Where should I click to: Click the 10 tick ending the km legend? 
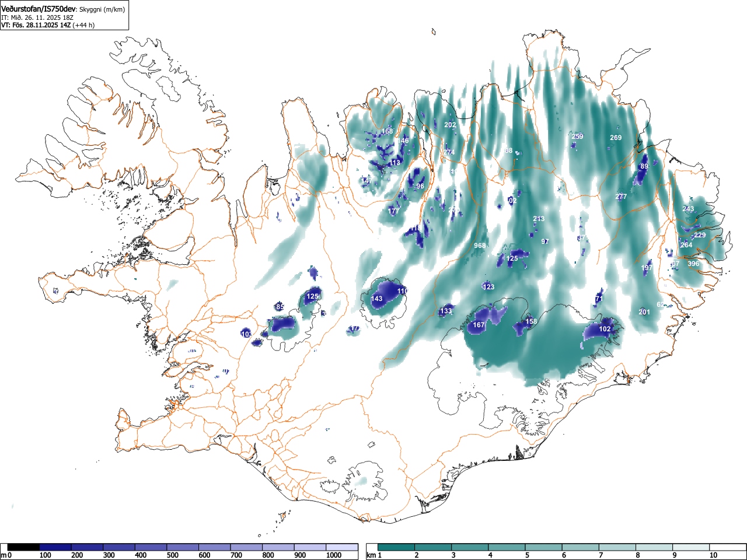point(713,555)
